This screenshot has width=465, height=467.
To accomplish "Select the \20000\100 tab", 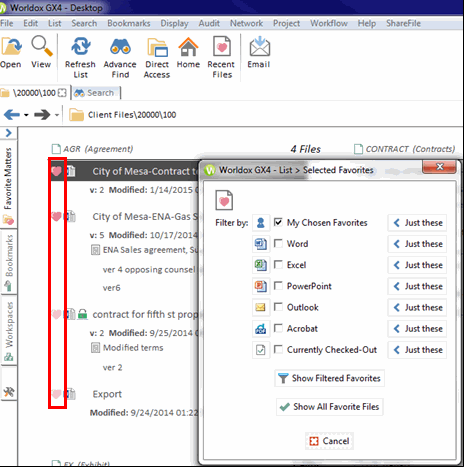I will 34,93.
